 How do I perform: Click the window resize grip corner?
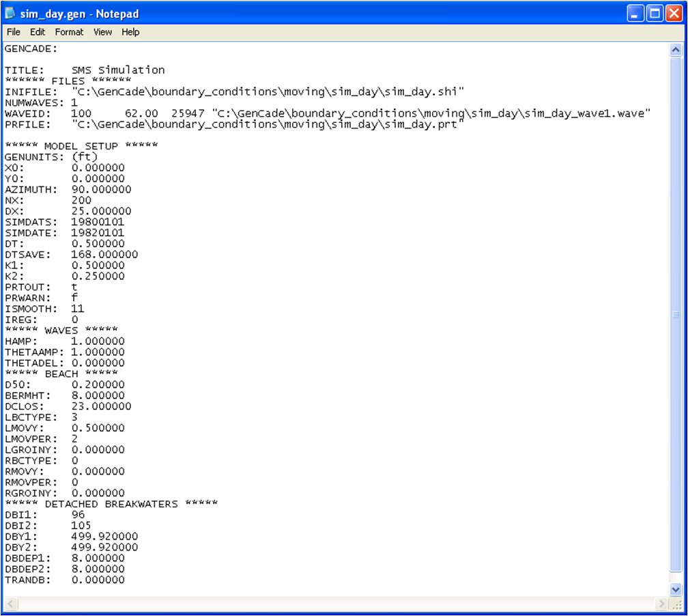tap(676, 604)
